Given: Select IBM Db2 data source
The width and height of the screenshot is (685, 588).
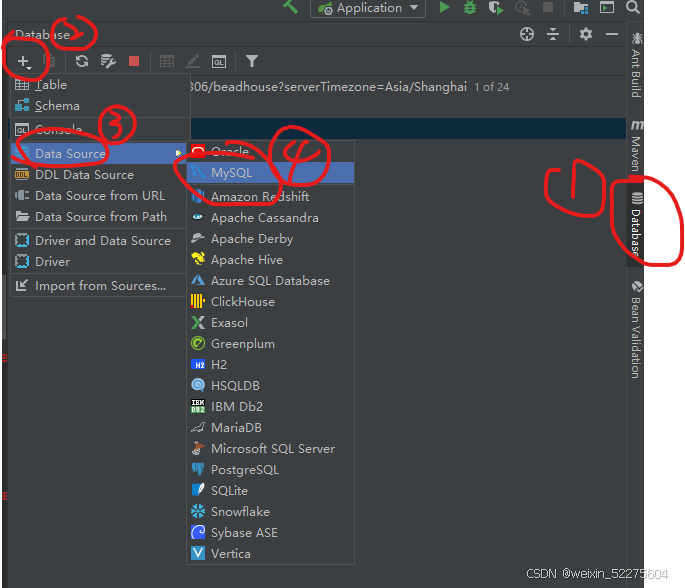Looking at the screenshot, I should tap(270, 406).
